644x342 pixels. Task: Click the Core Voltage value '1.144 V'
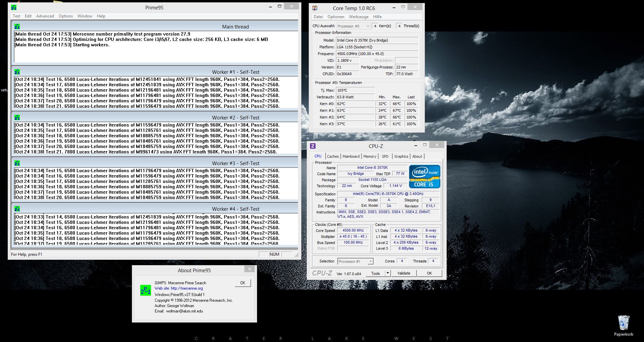(x=395, y=186)
